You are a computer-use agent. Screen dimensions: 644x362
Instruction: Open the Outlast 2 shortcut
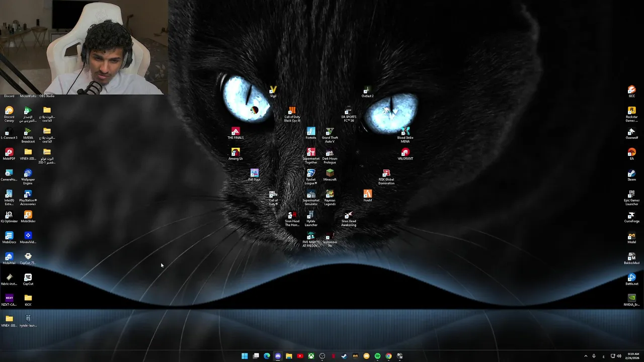[368, 92]
